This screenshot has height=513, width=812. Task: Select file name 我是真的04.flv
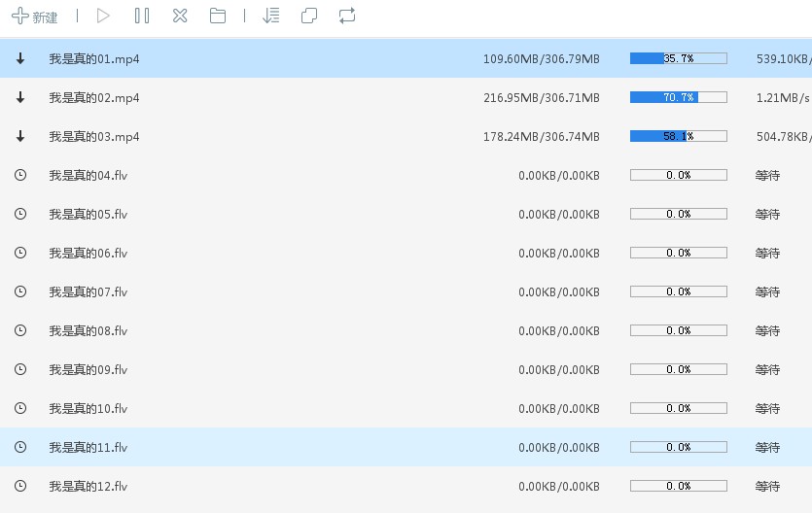(x=88, y=175)
